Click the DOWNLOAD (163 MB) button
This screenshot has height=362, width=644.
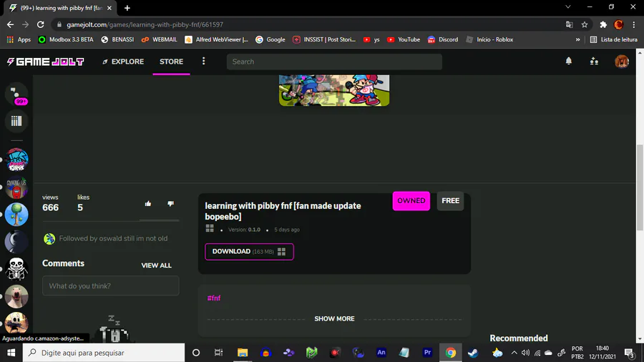tap(249, 252)
